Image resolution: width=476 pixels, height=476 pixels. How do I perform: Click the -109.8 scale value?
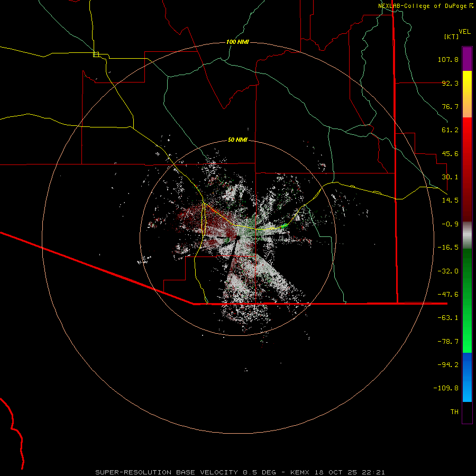[446, 388]
